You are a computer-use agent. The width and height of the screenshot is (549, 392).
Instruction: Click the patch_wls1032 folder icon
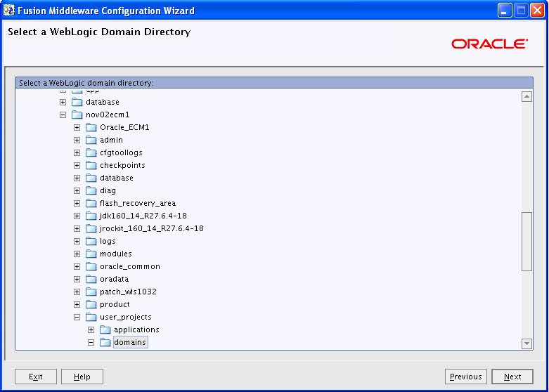(x=91, y=292)
